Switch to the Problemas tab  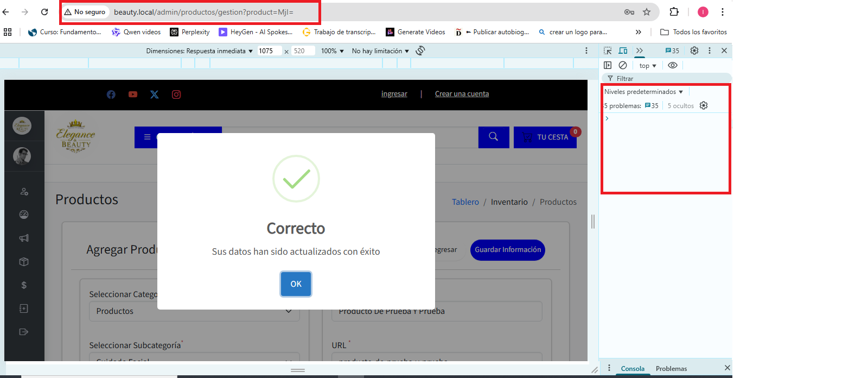[671, 369]
